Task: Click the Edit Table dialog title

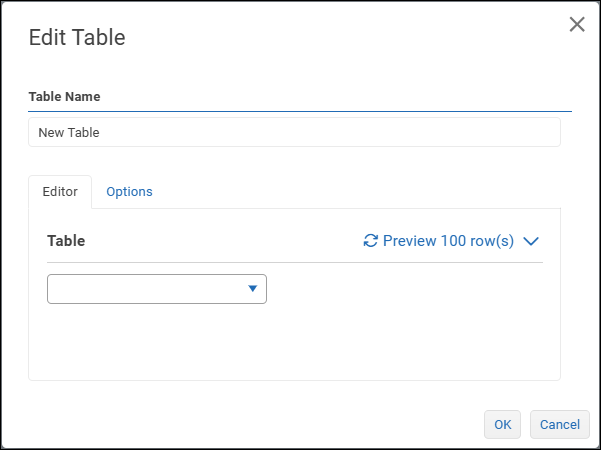Action: click(77, 38)
